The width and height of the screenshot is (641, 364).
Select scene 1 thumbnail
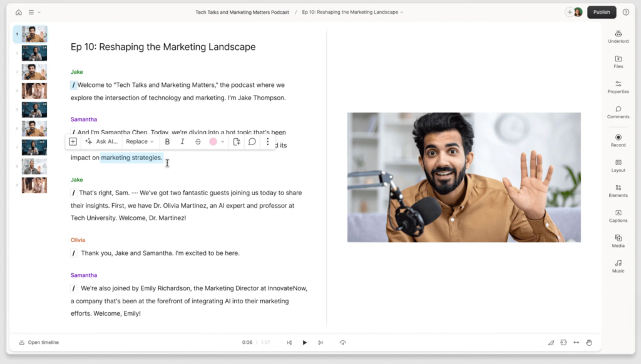pyautogui.click(x=34, y=34)
